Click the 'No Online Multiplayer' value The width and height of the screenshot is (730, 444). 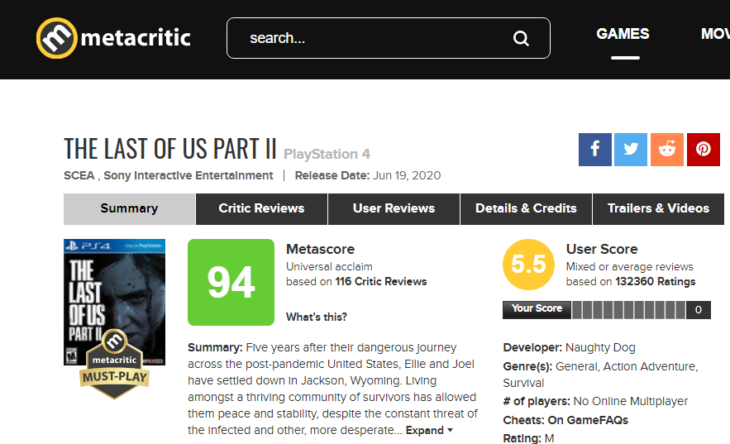pos(630,401)
